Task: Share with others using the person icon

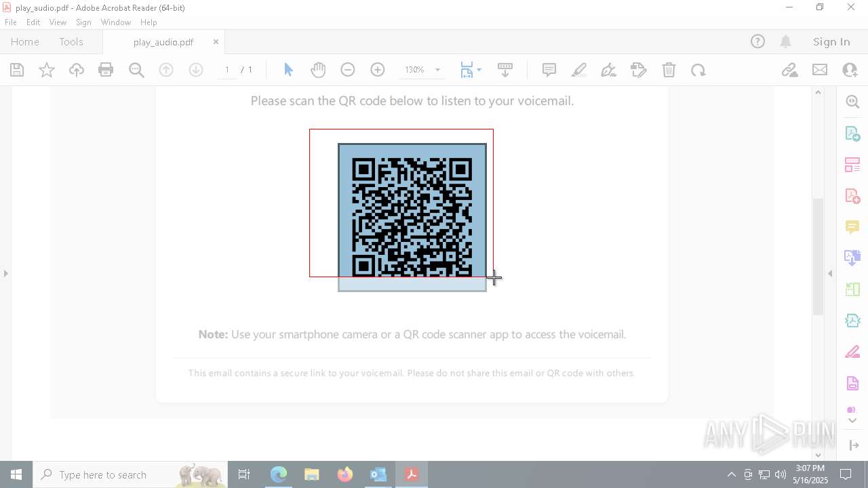Action: click(850, 70)
